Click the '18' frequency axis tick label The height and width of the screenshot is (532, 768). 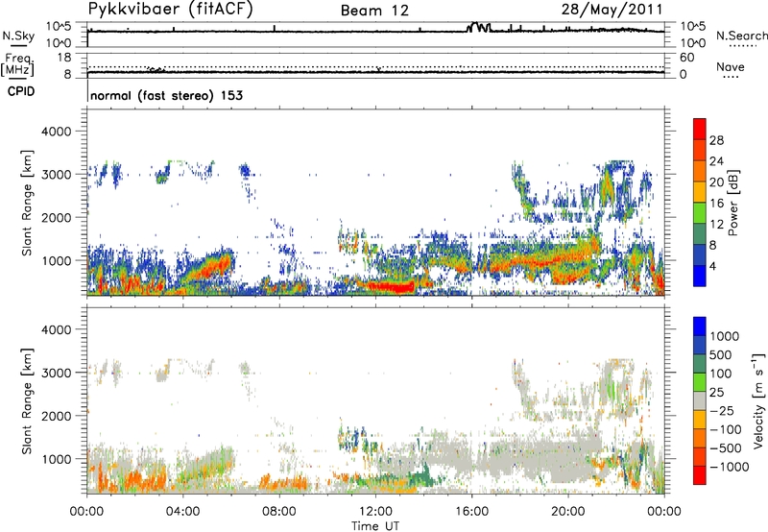click(x=64, y=58)
